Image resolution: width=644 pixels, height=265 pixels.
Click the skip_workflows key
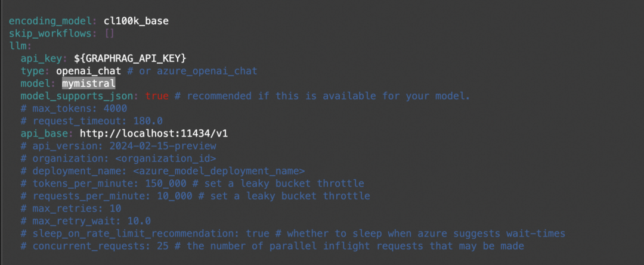(50, 33)
